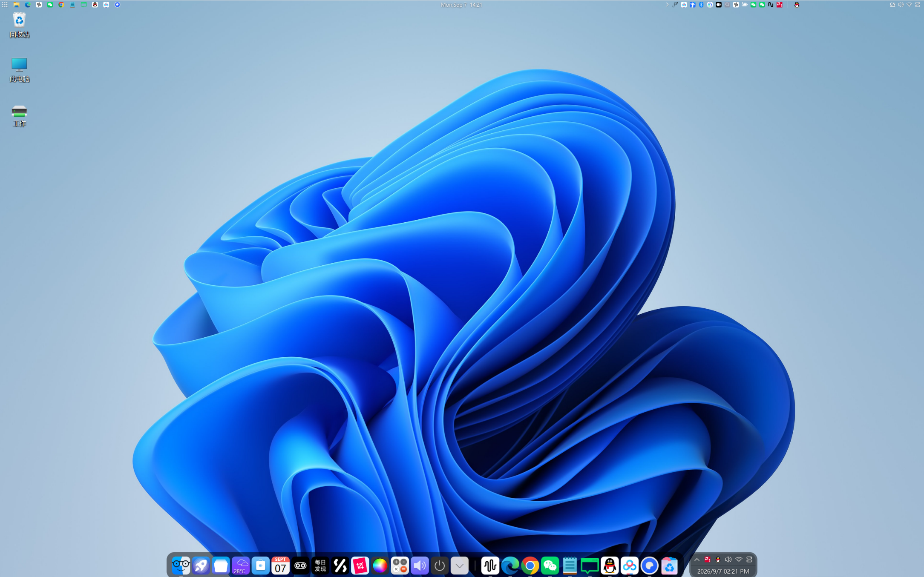Open WeChat from the dock
This screenshot has height=577, width=924.
[x=550, y=566]
